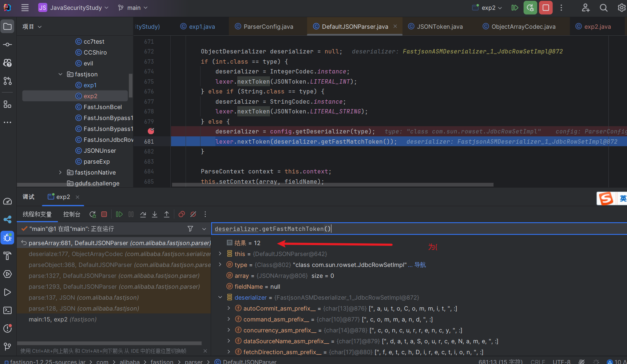Open the Commit tool window
The width and height of the screenshot is (627, 364).
pyautogui.click(x=7, y=45)
